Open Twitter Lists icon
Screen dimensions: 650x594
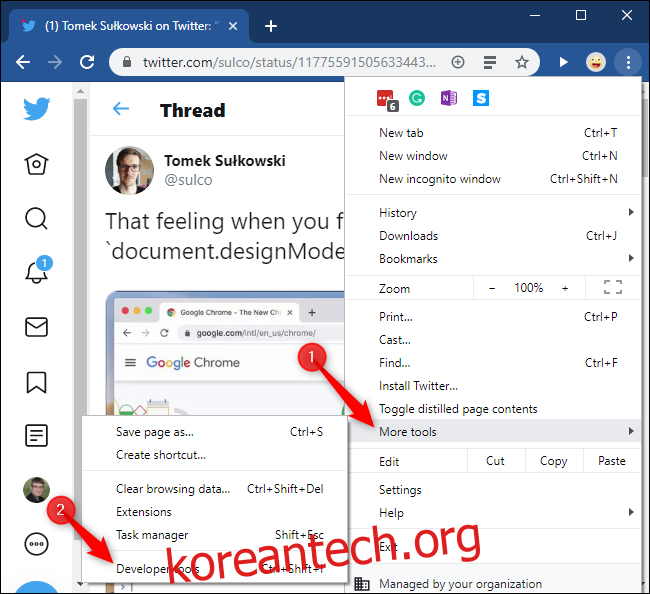(36, 436)
